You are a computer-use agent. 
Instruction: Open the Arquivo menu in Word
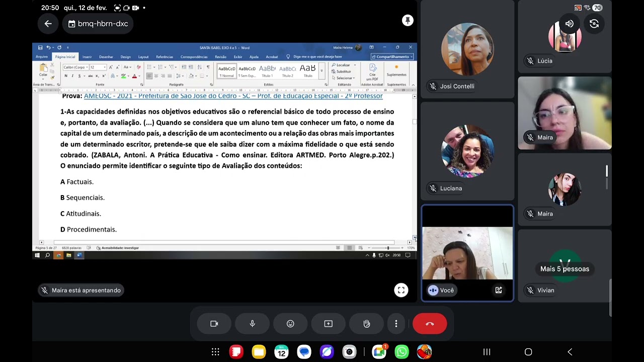click(42, 57)
